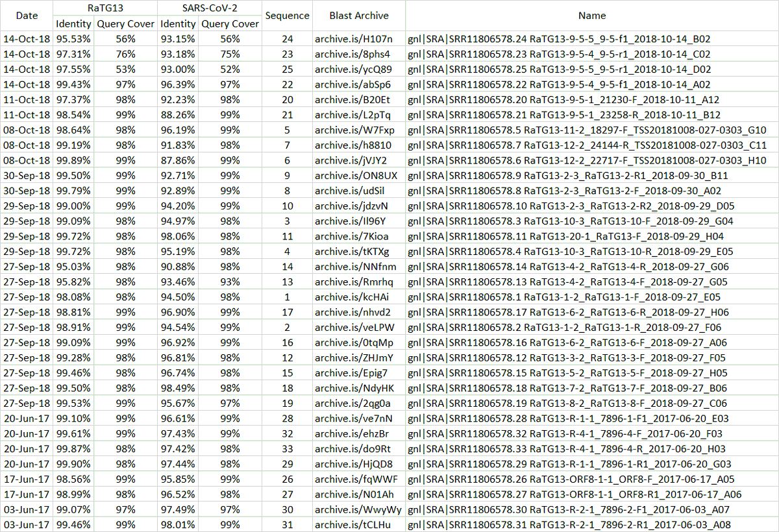Select the Date column header
Screen dimensions: 779x532
[27, 16]
